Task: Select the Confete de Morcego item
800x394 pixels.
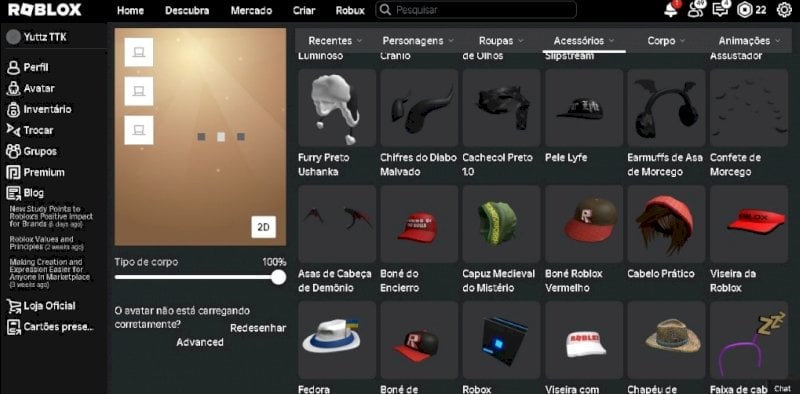Action: pyautogui.click(x=749, y=108)
